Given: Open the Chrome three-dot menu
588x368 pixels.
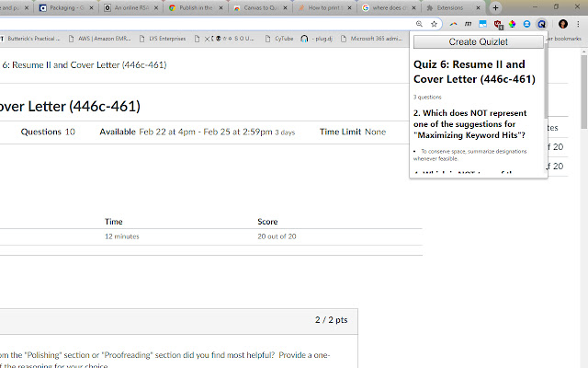Looking at the screenshot, I should point(578,24).
